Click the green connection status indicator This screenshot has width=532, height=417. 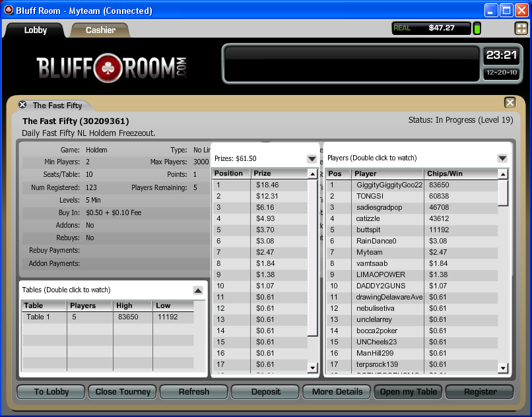[x=477, y=28]
